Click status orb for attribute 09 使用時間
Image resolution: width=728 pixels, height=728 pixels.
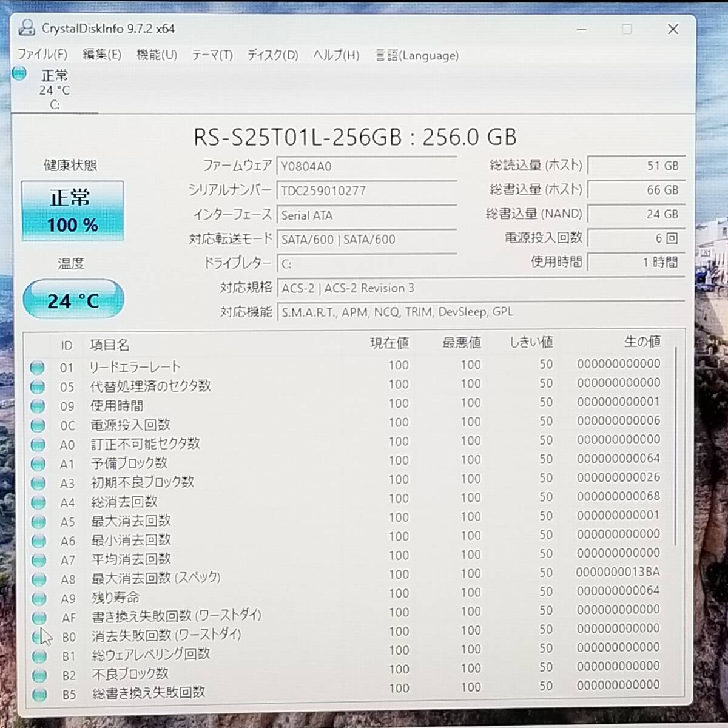click(38, 406)
